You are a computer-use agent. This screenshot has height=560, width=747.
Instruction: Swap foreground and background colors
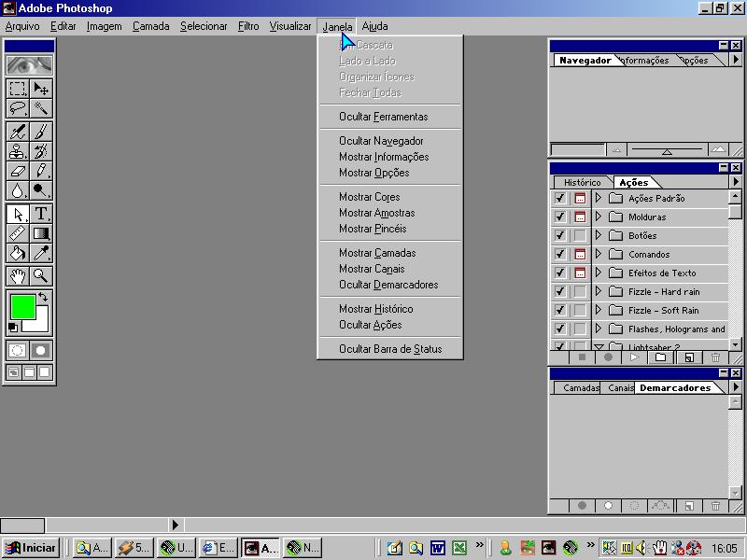[43, 298]
